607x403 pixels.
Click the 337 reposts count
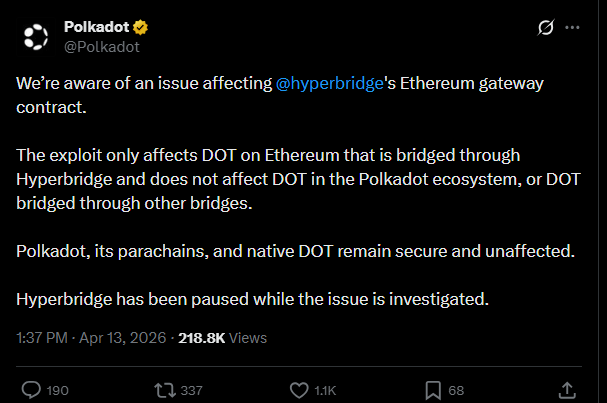tap(190, 390)
